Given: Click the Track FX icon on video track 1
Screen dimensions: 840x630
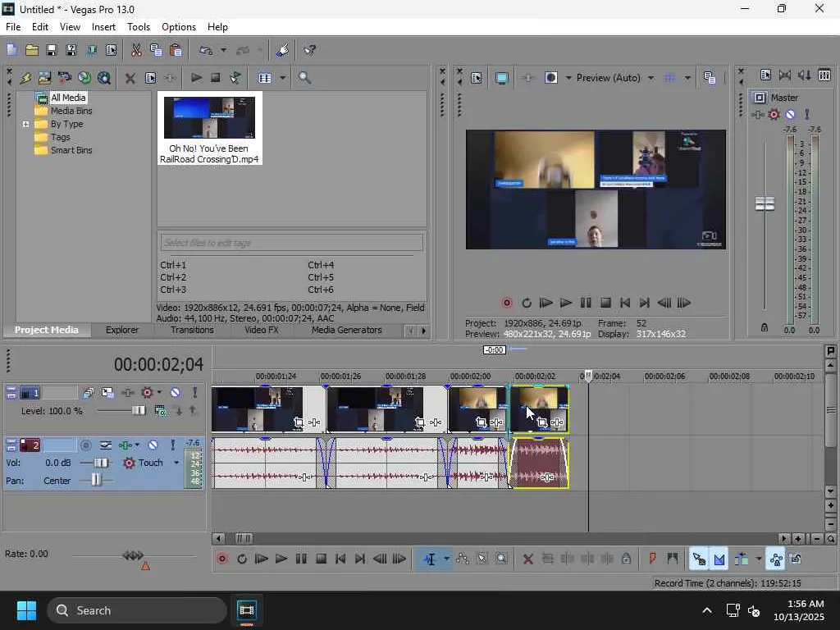Looking at the screenshot, I should [x=127, y=393].
